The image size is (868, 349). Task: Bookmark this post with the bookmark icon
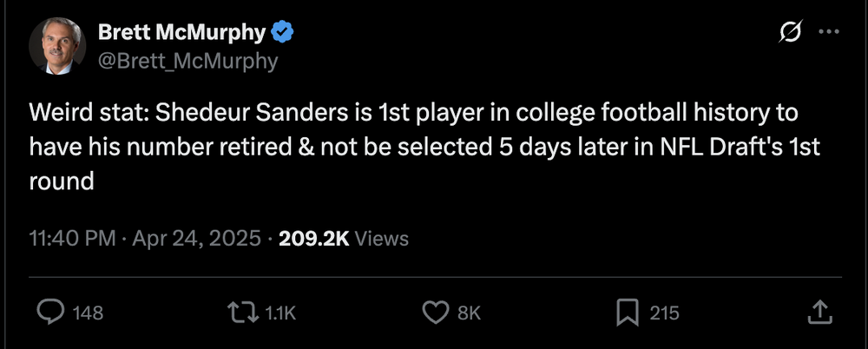pos(628,313)
